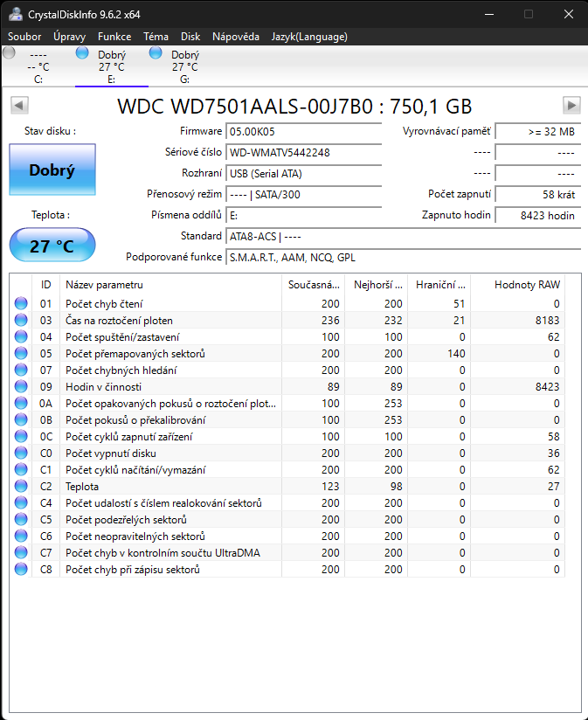Viewport: 588px width, 720px height.
Task: Open the Jazyk(Language) menu
Action: pos(309,37)
